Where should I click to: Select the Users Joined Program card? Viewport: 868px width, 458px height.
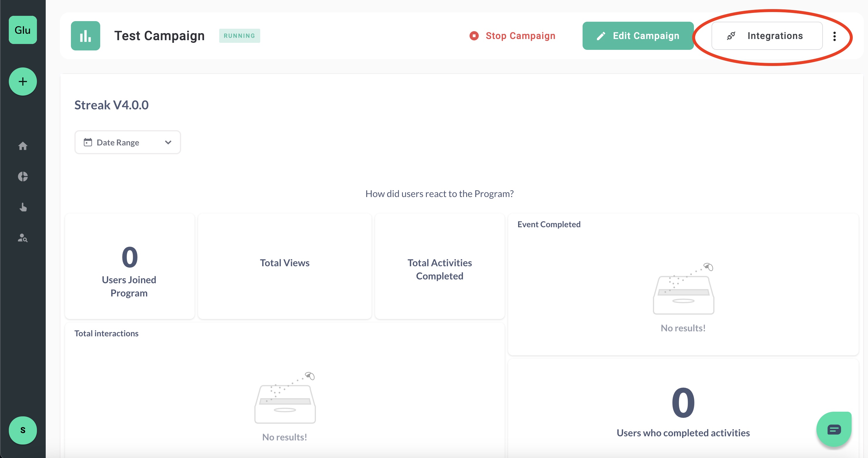pyautogui.click(x=130, y=267)
